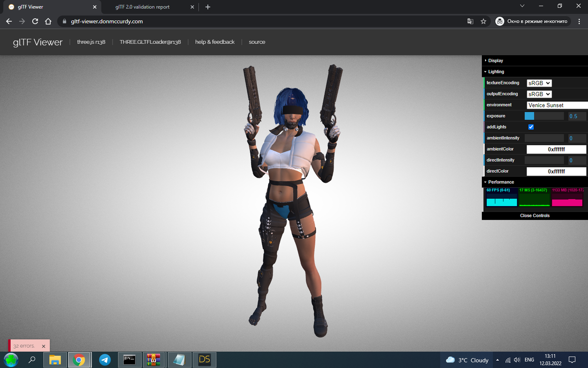The image size is (588, 368).
Task: Click the exposure value field 0.5
Action: pos(577,116)
